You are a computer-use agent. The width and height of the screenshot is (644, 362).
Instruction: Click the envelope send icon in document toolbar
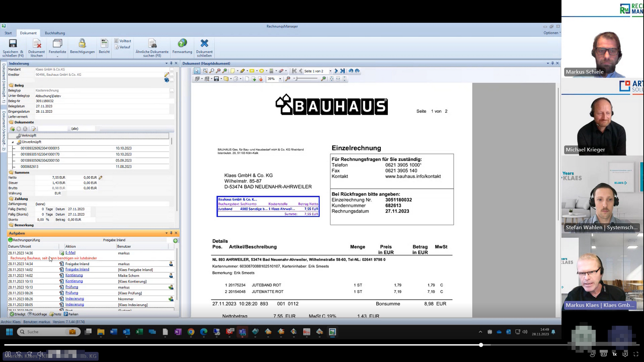[x=226, y=79]
